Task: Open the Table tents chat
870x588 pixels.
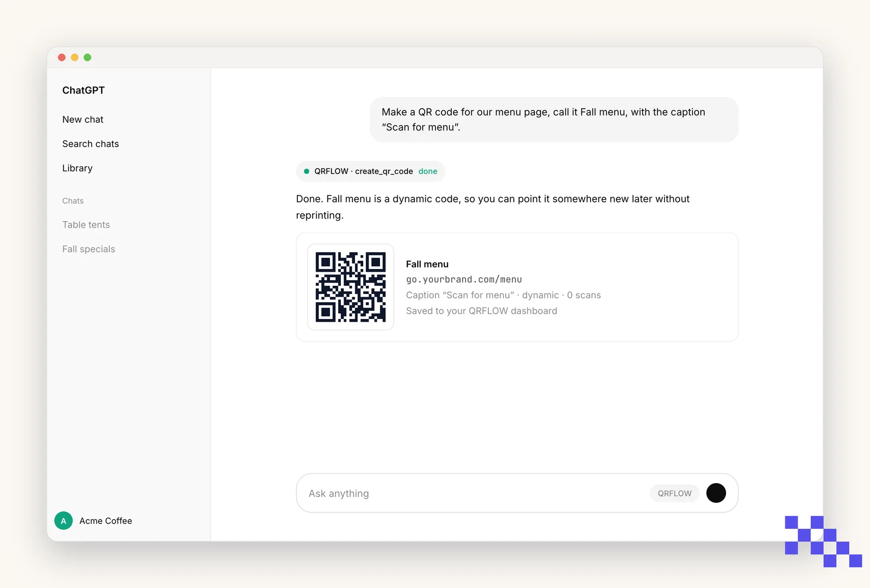Action: tap(86, 225)
